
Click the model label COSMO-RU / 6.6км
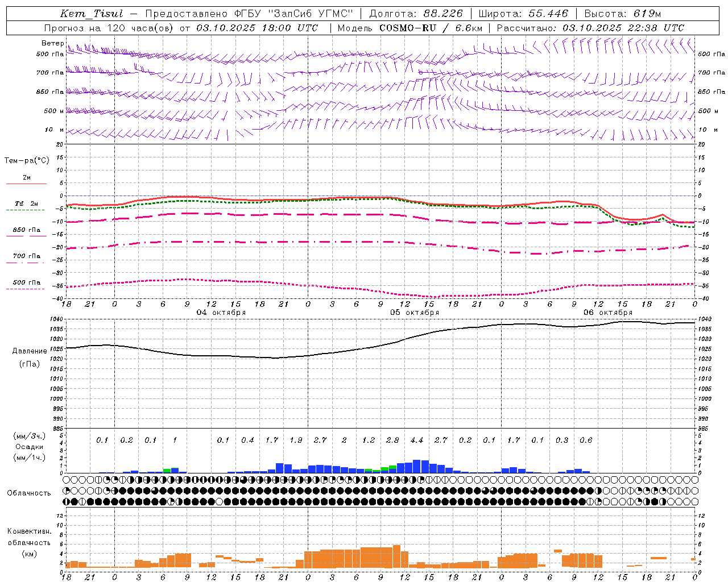pyautogui.click(x=431, y=28)
